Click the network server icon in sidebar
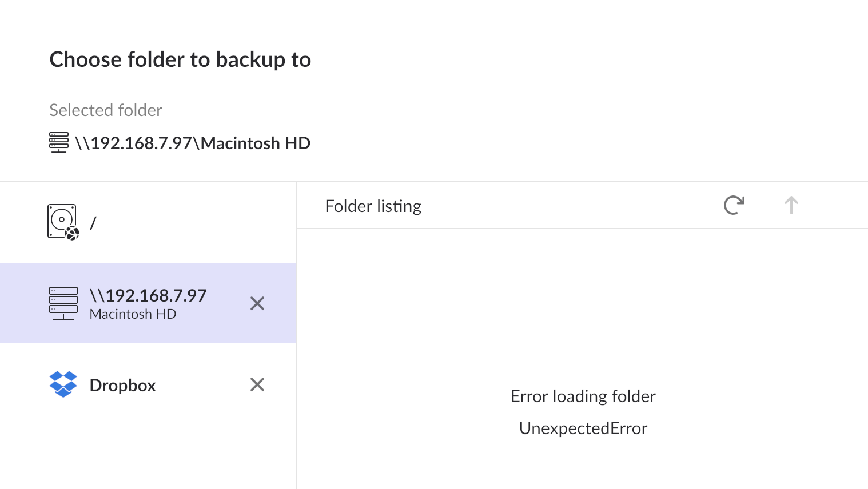Image resolution: width=868 pixels, height=489 pixels. (63, 303)
